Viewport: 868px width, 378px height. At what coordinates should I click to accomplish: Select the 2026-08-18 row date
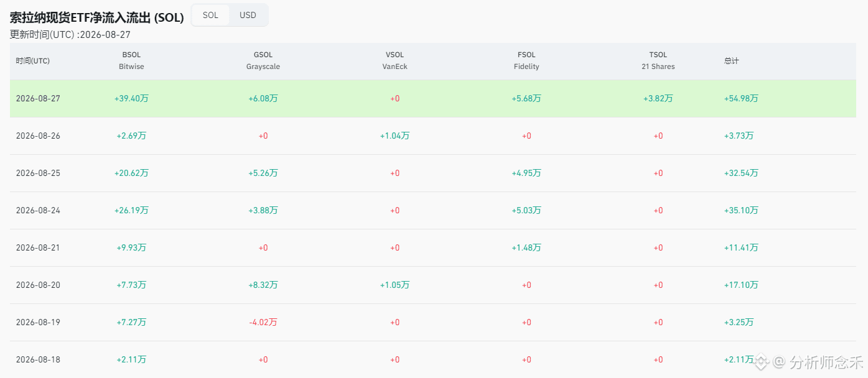coord(38,359)
